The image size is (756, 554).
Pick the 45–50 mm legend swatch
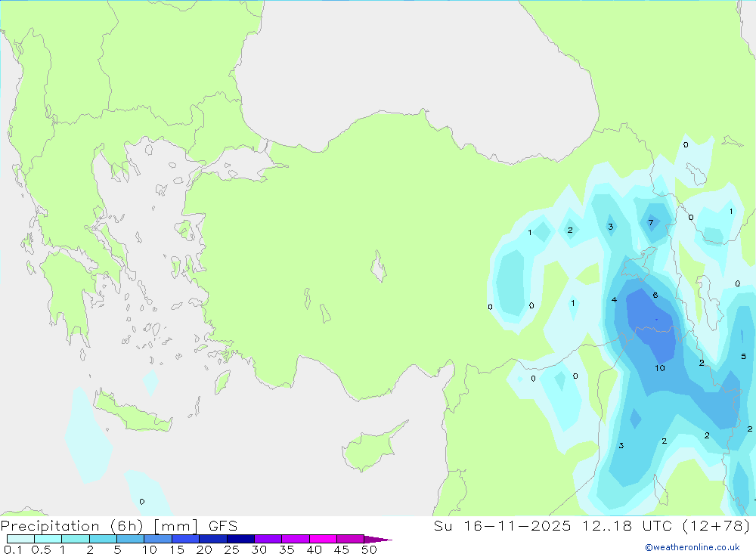pos(350,539)
